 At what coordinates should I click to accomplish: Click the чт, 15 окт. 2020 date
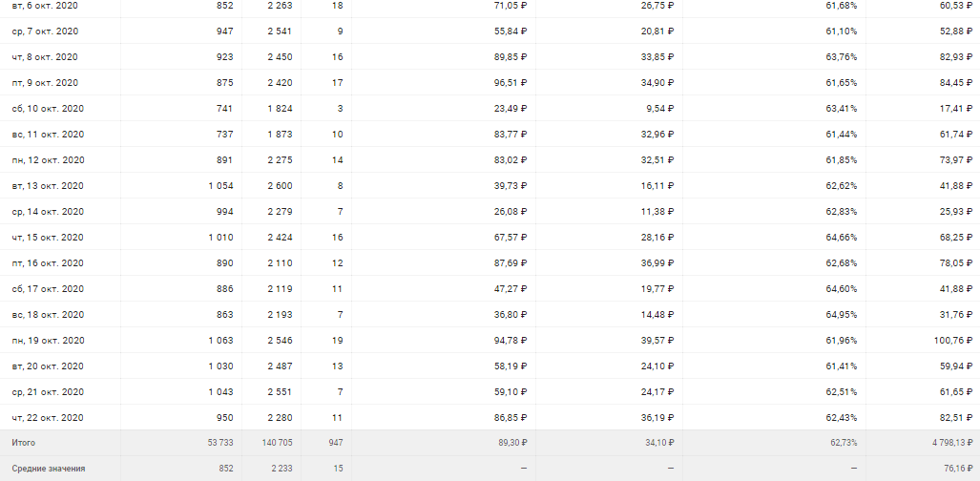(x=48, y=238)
